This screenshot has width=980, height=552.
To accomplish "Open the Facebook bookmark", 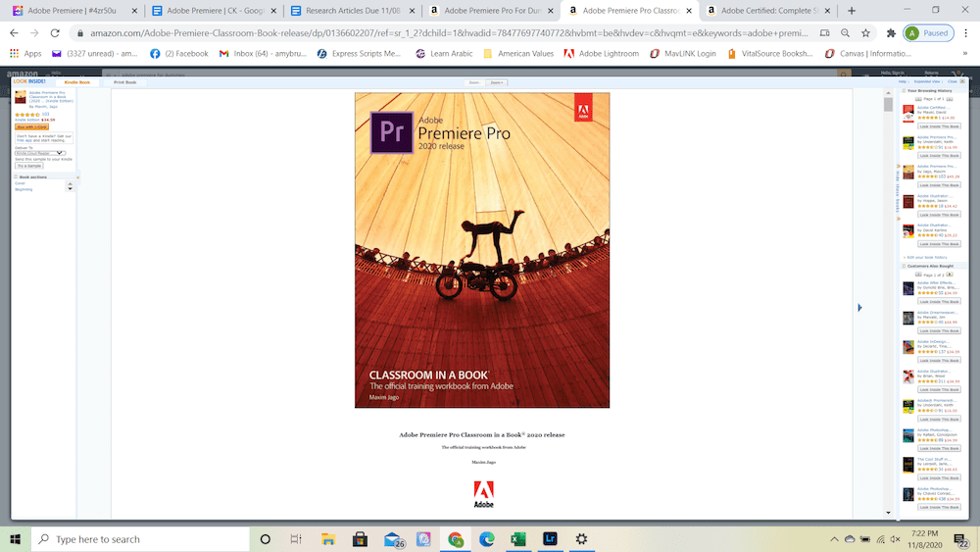I will 178,54.
